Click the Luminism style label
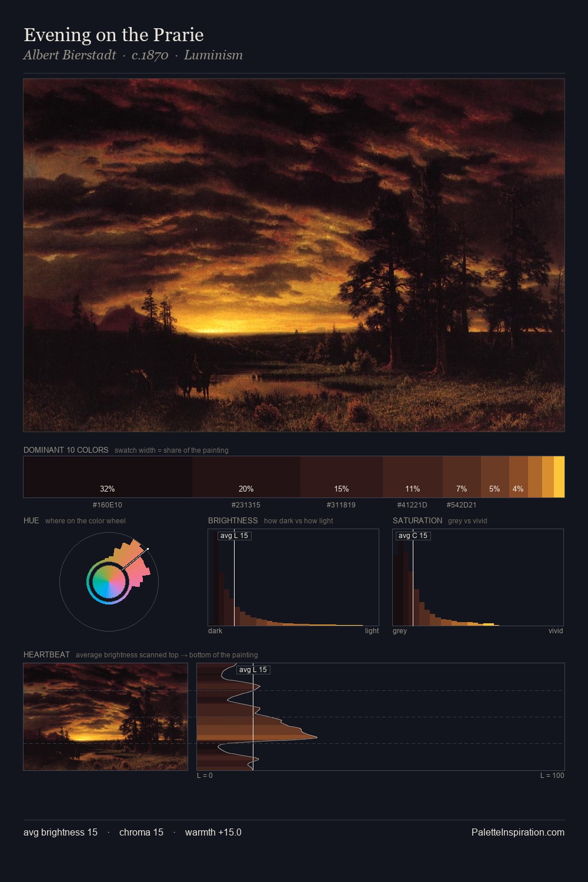 (213, 55)
